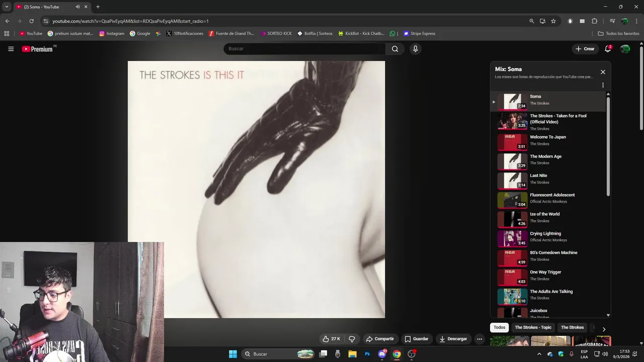The image size is (644, 362).
Task: Click the Crear button
Action: 585,49
